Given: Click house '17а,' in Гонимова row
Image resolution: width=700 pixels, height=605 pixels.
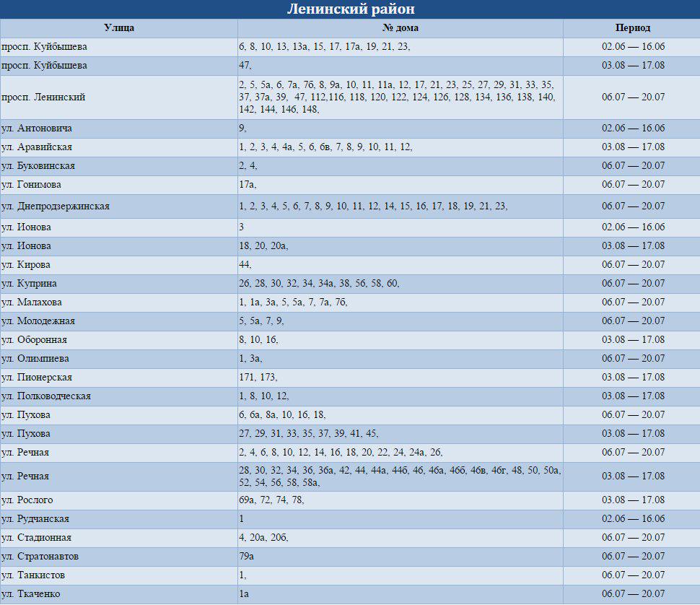Looking at the screenshot, I should [x=248, y=184].
